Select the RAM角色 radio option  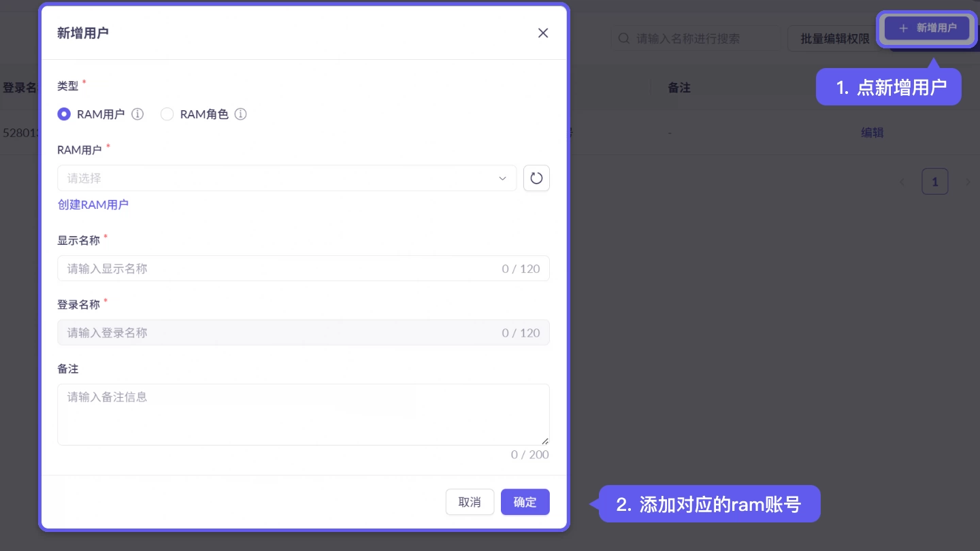(x=167, y=114)
